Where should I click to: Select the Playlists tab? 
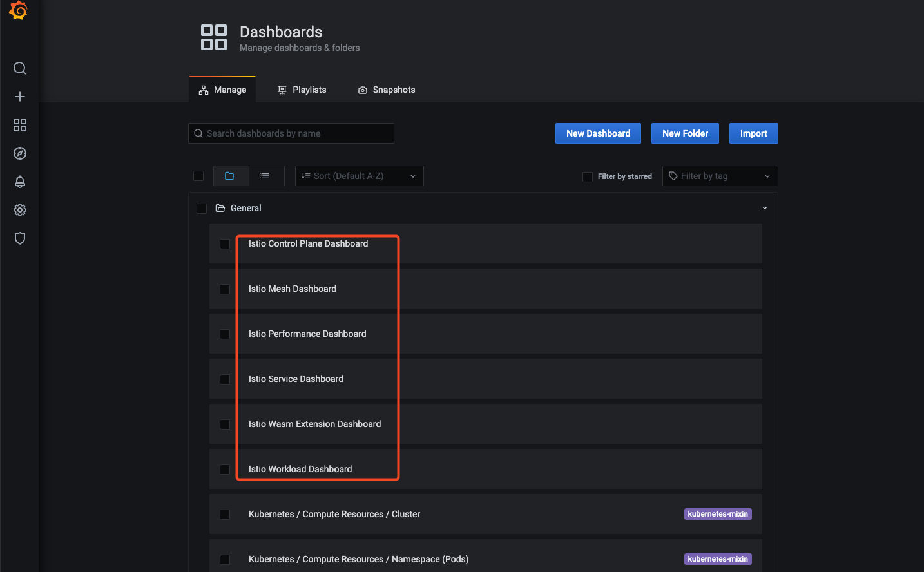click(x=302, y=90)
